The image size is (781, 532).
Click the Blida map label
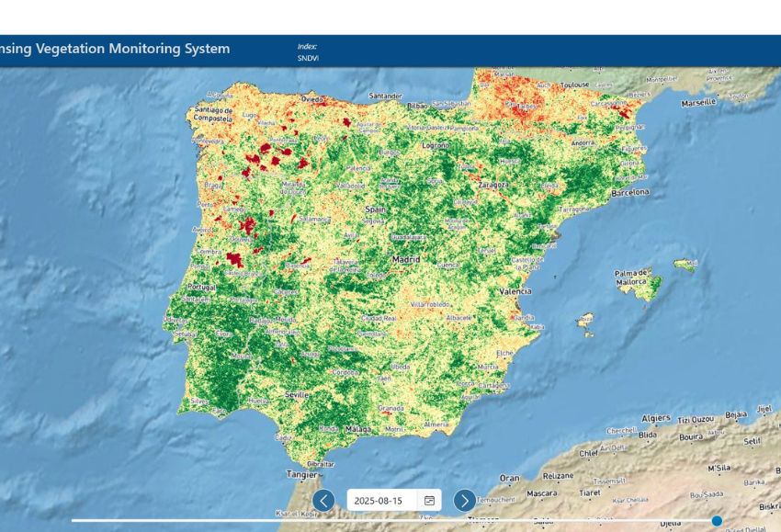pyautogui.click(x=647, y=435)
